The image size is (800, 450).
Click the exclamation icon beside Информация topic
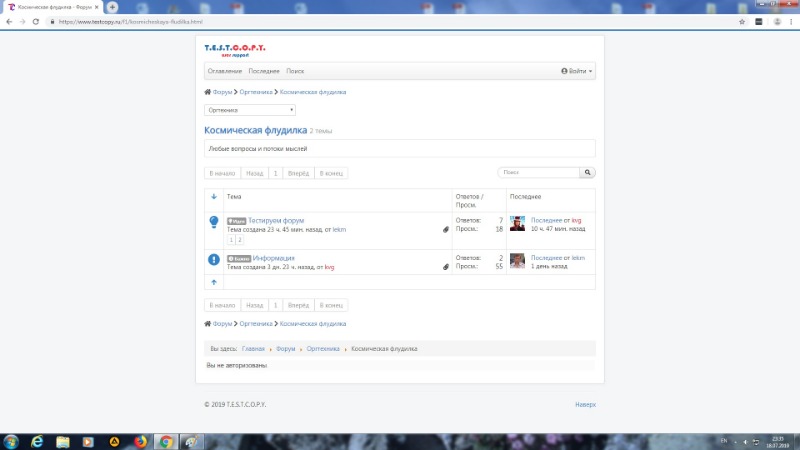pyautogui.click(x=214, y=260)
